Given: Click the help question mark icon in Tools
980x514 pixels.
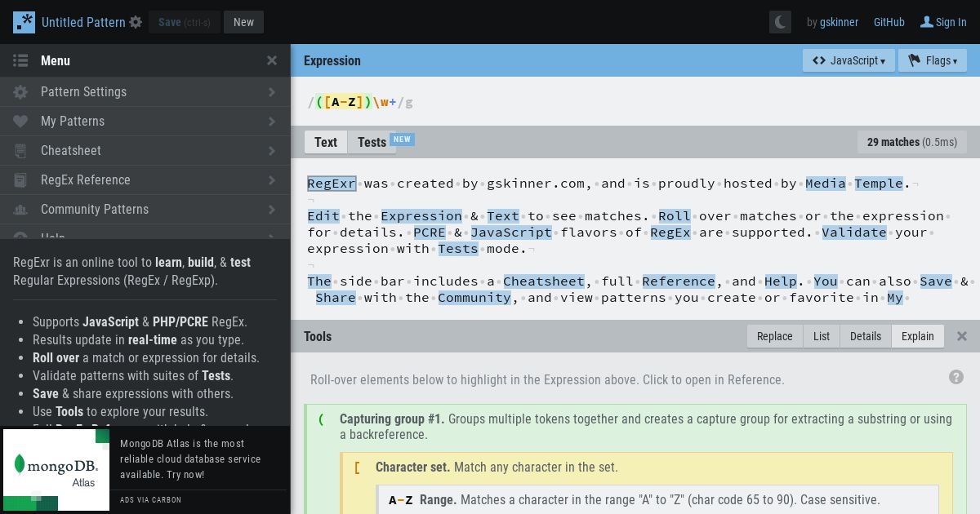Looking at the screenshot, I should (956, 377).
